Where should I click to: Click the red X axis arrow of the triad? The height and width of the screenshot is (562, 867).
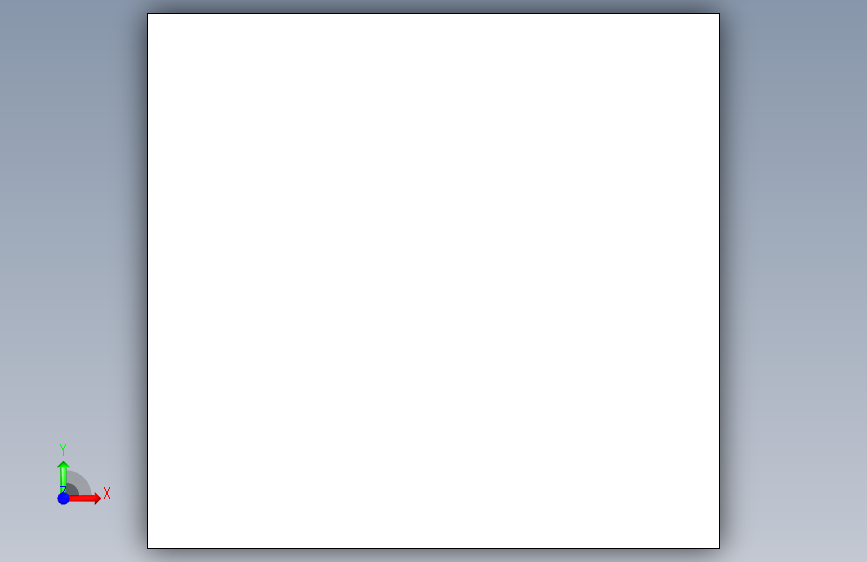pyautogui.click(x=85, y=498)
